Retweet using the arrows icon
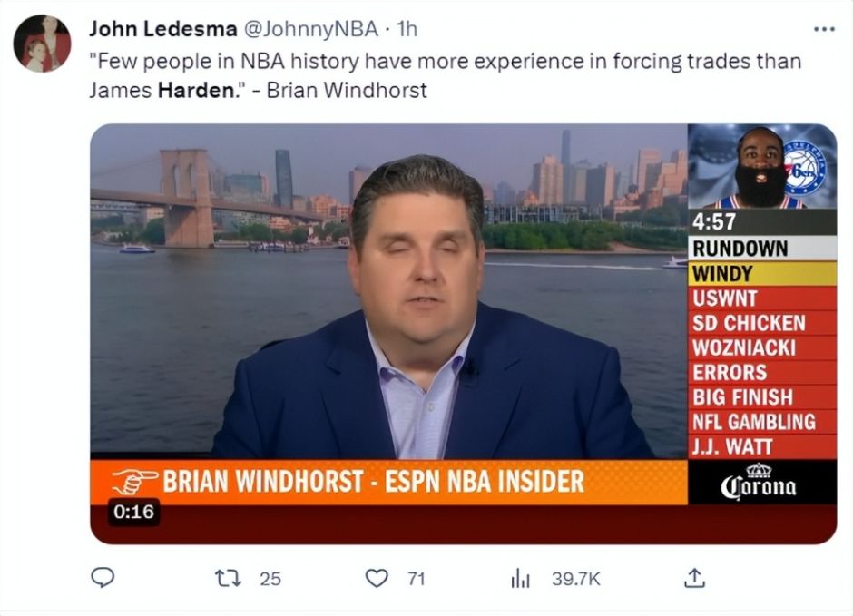 pos(229,579)
